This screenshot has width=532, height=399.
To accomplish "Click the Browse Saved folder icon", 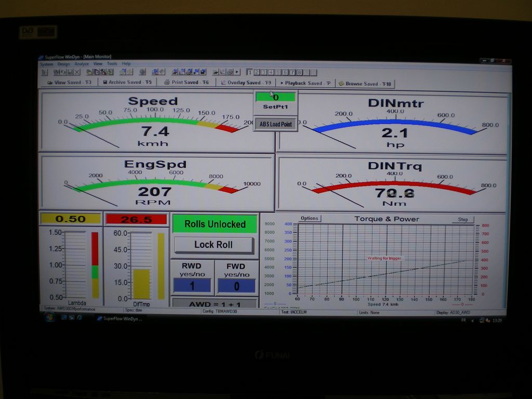I will point(341,83).
